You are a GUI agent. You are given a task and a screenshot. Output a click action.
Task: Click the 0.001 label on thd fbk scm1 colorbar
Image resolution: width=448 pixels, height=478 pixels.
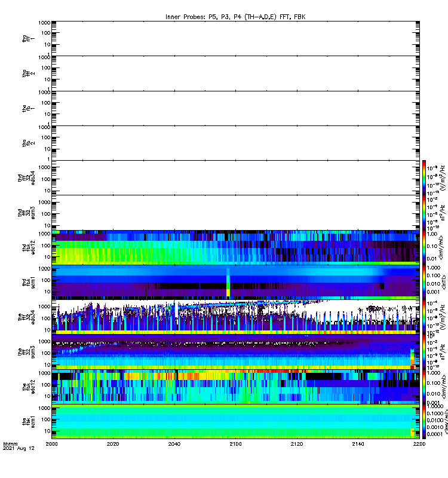434,292
